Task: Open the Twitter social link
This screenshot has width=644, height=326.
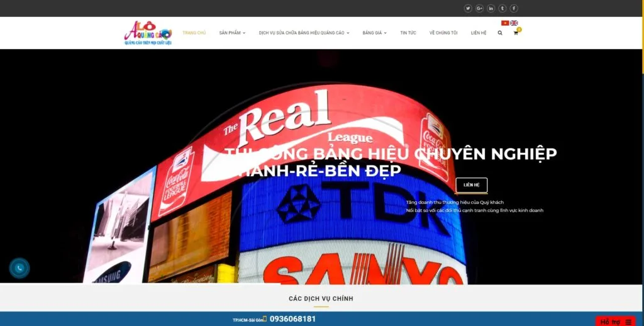Action: [x=468, y=8]
